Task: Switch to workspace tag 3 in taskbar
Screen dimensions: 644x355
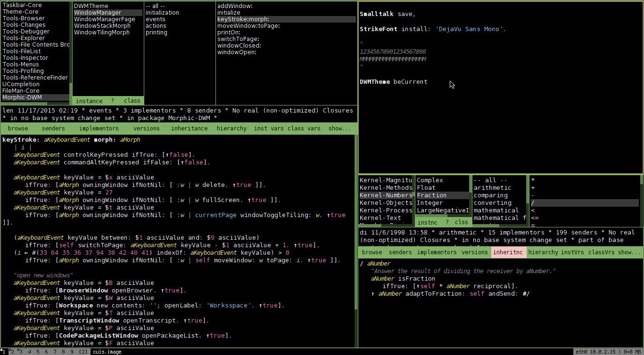Action: (20, 352)
